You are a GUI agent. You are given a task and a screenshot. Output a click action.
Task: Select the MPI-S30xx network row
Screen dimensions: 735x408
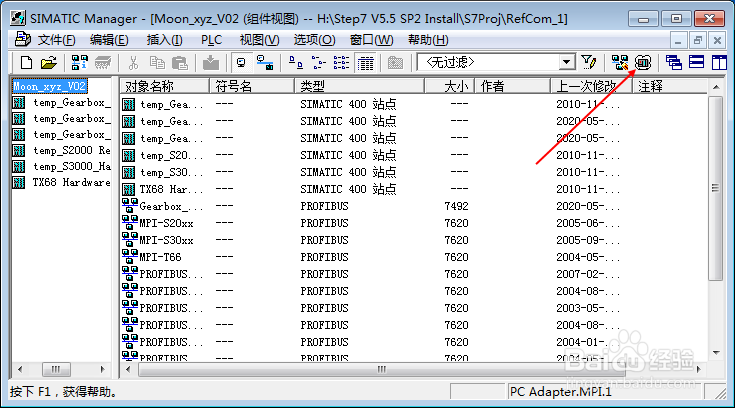tap(158, 240)
